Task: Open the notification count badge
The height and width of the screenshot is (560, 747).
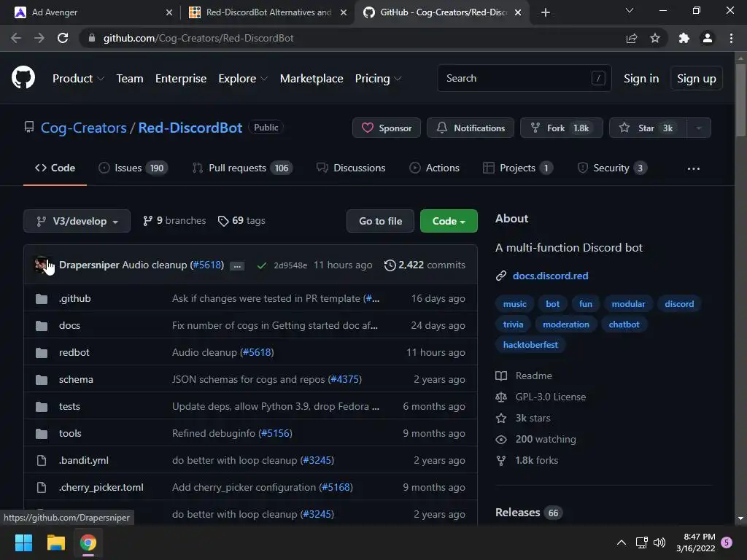Action: (x=727, y=542)
